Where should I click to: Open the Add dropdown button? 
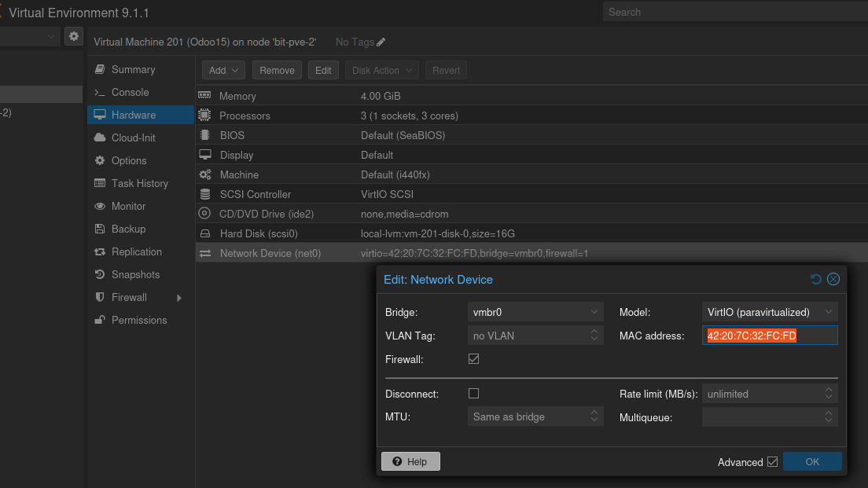tap(223, 70)
